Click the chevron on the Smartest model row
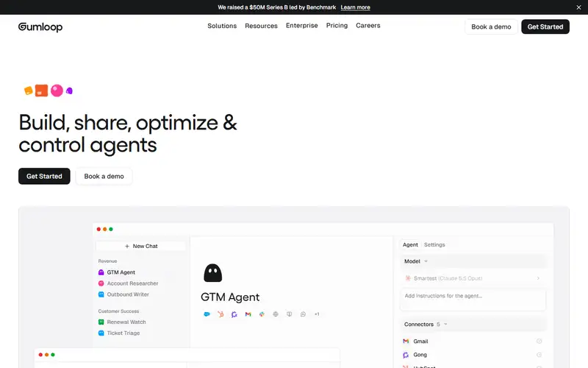Viewport: 588px width, 368px height. point(538,278)
